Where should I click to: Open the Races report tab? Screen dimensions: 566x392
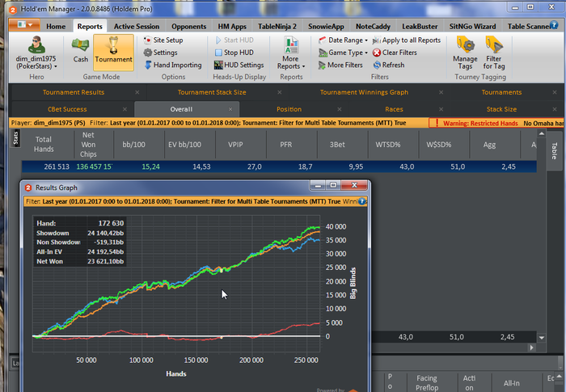coord(394,109)
